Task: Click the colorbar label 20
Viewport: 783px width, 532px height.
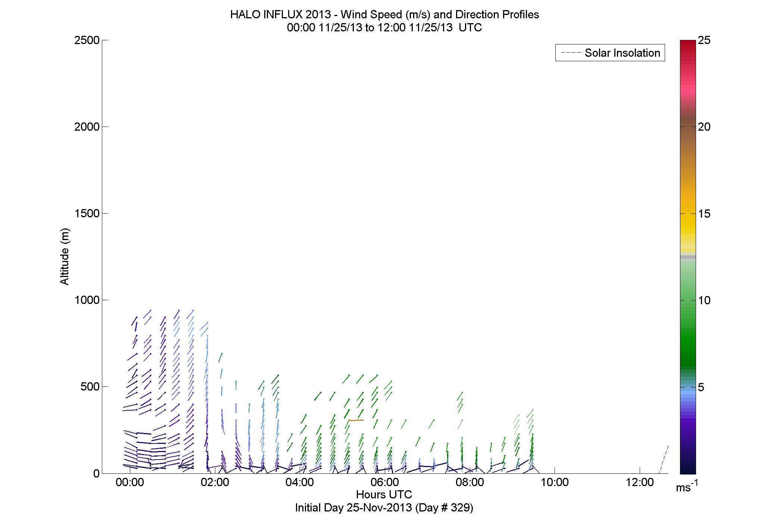Action: tap(704, 127)
